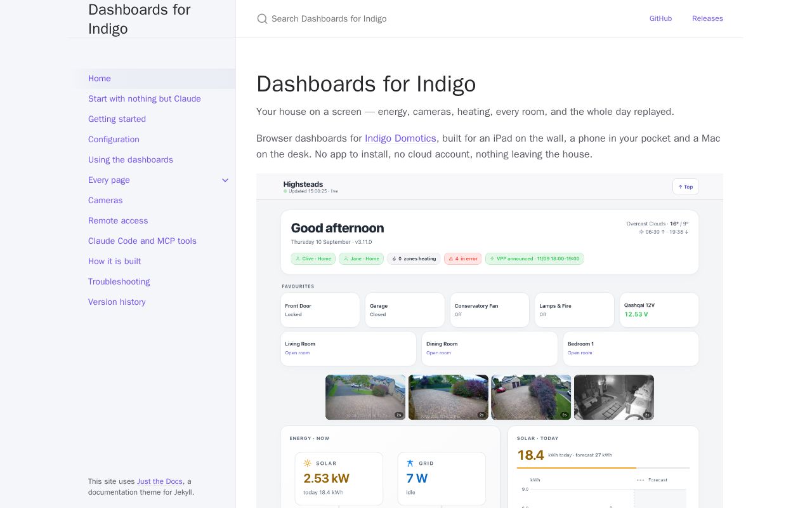Open the second camera thumbnail with shrubs
Viewport: 812px width, 508px height.
tap(449, 397)
